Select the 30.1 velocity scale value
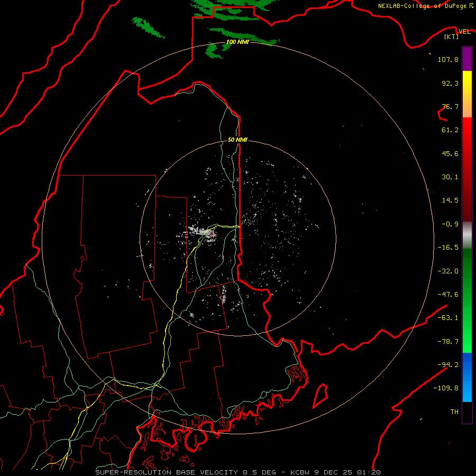 point(450,177)
